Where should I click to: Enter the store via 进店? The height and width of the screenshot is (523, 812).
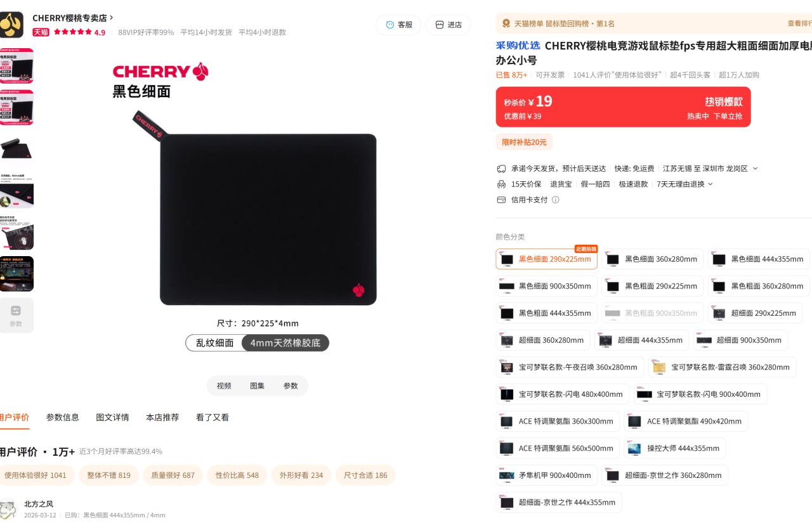pos(448,25)
